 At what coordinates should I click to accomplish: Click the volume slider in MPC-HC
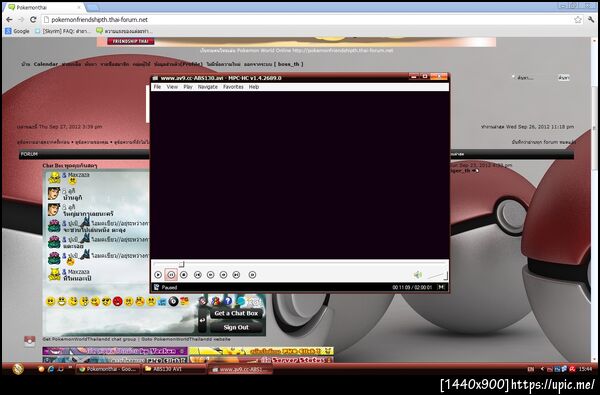coord(437,275)
